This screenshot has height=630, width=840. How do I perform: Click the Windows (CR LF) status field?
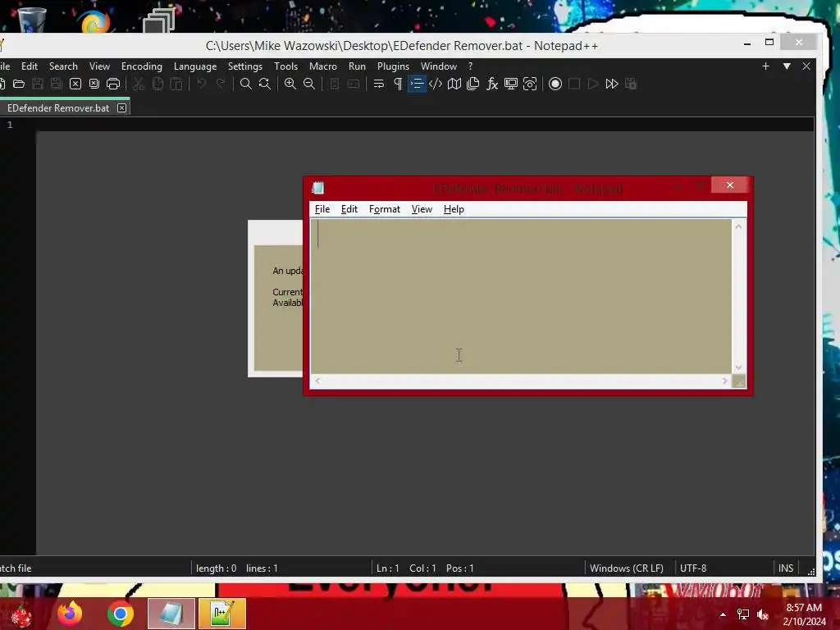(626, 568)
